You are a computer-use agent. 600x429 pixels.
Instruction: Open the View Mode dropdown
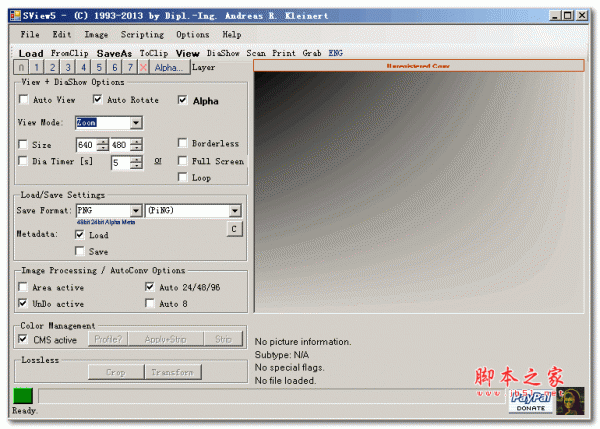pos(136,123)
